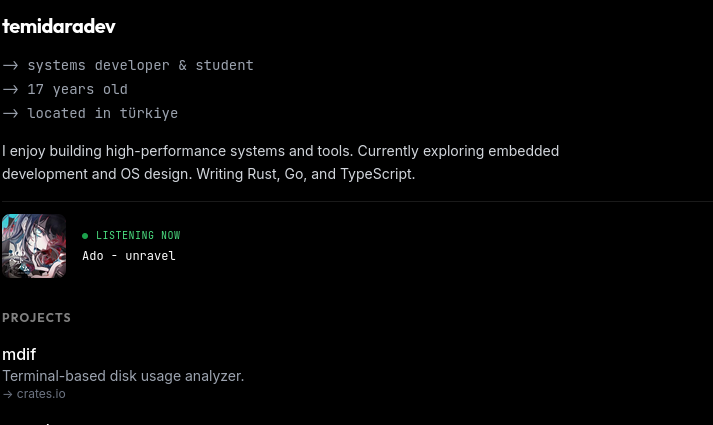Click the "LISTENING NOW" label
Image resolution: width=713 pixels, height=425 pixels.
click(x=138, y=236)
